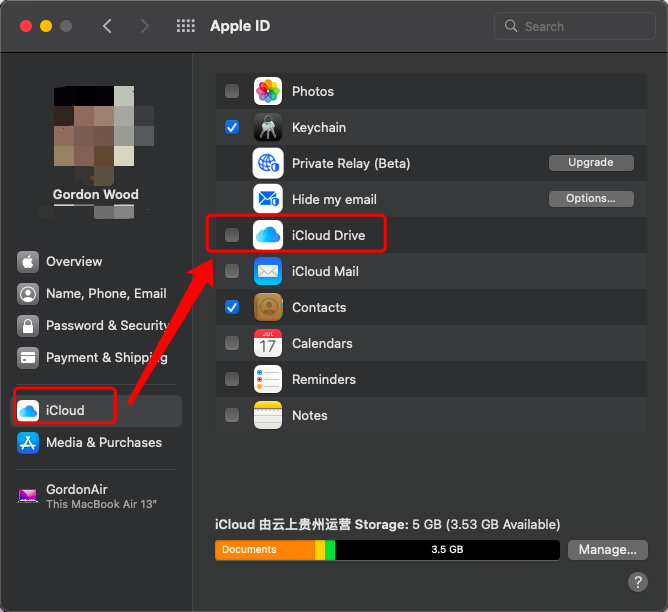The width and height of the screenshot is (668, 612).
Task: Click the App Store Media & Purchases icon
Action: 28,443
